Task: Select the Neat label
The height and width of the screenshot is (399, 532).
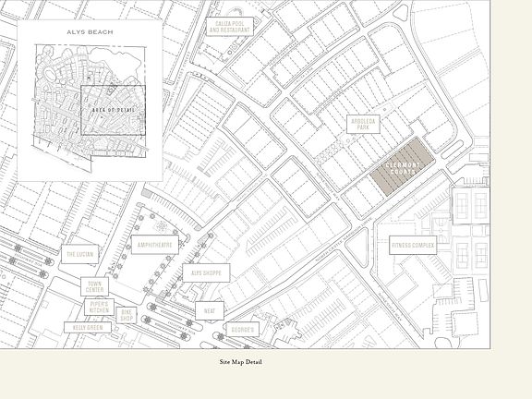Action: pos(210,310)
